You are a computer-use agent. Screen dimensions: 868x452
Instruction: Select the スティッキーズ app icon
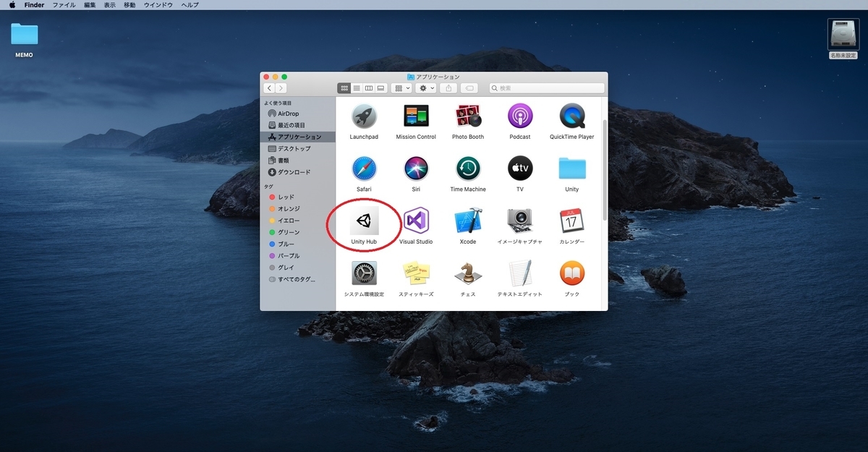(x=416, y=273)
